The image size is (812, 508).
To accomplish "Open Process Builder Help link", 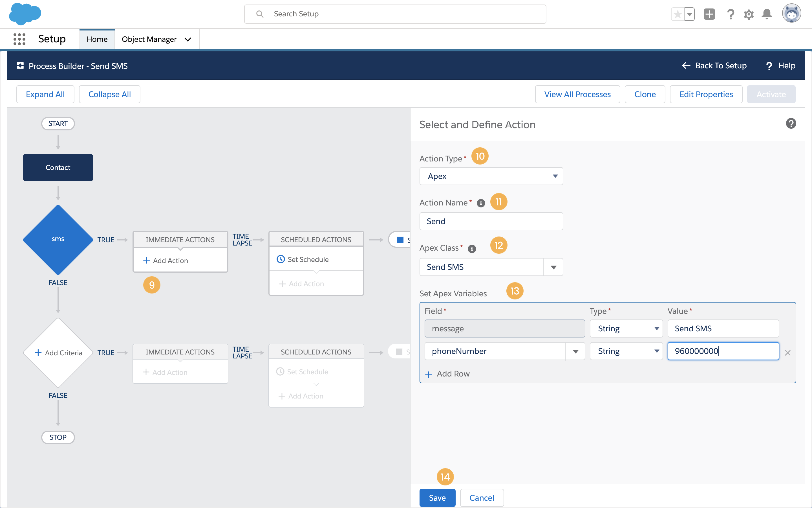I will [780, 65].
